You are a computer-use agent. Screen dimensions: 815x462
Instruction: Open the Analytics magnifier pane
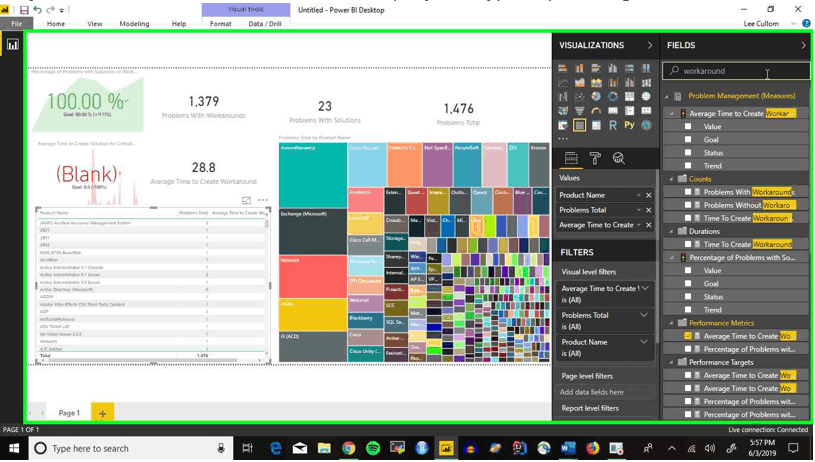[x=619, y=158]
